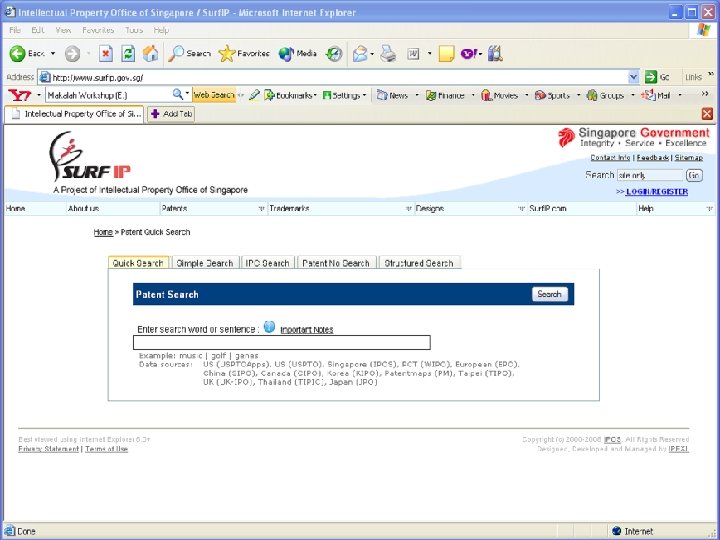Screen dimensions: 720x540
Task: Open the Yahoo News button
Action: [392, 95]
